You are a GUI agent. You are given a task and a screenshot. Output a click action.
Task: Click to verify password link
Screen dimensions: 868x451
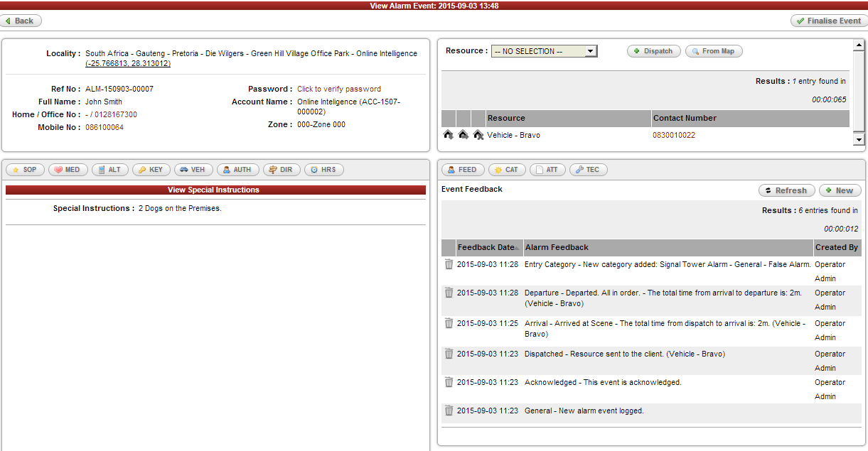(x=339, y=89)
